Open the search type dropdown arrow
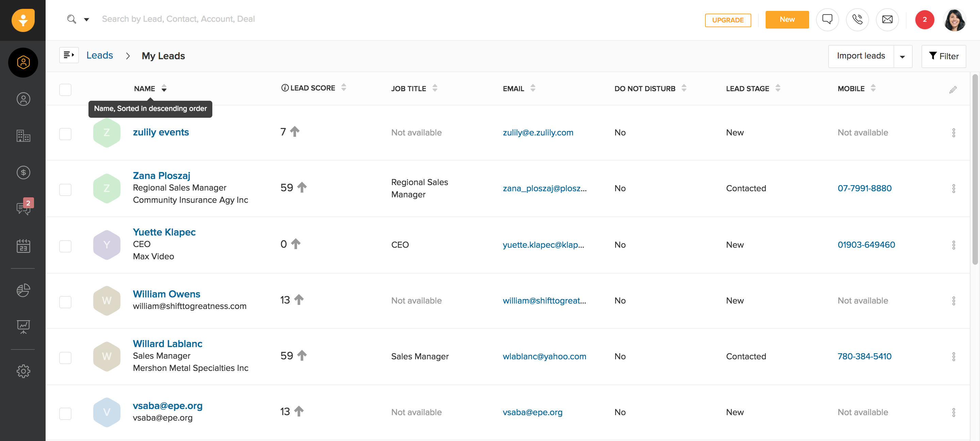This screenshot has width=980, height=441. [86, 19]
